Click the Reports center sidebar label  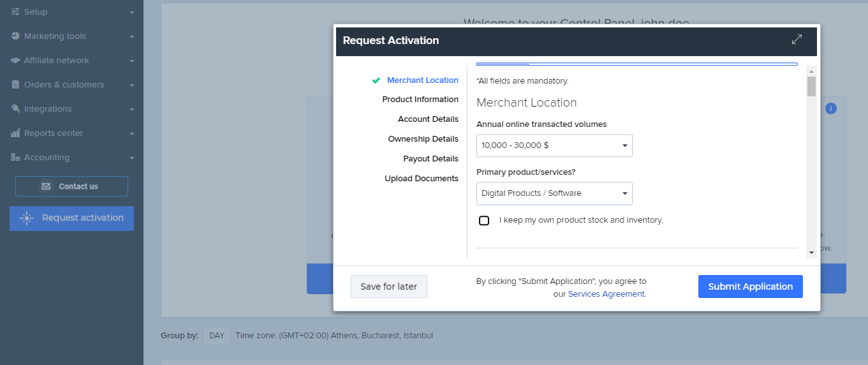click(x=54, y=133)
